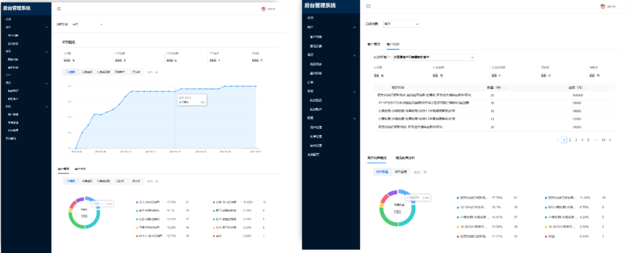
Task: Go to next page arrow in pagination
Action: [x=611, y=140]
